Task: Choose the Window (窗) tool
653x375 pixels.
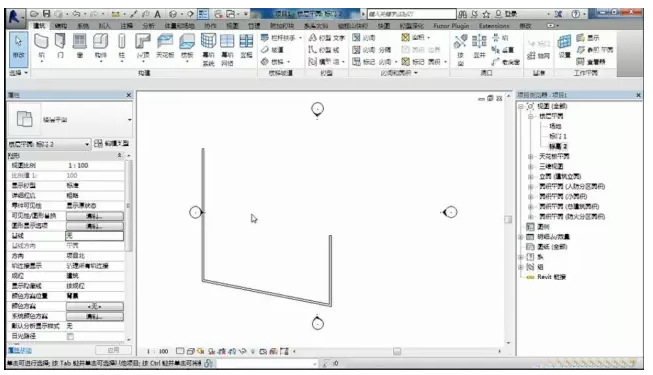Action: pos(80,47)
